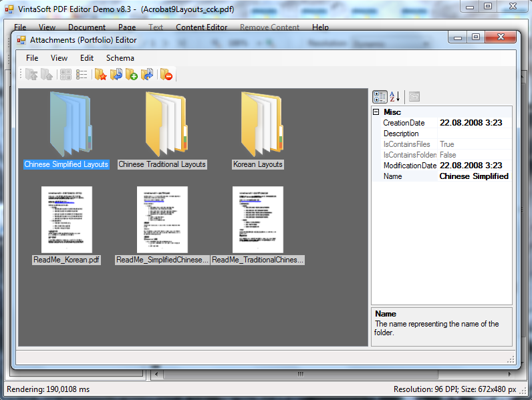Open the Schema menu
Image resolution: width=532 pixels, height=400 pixels.
point(120,58)
